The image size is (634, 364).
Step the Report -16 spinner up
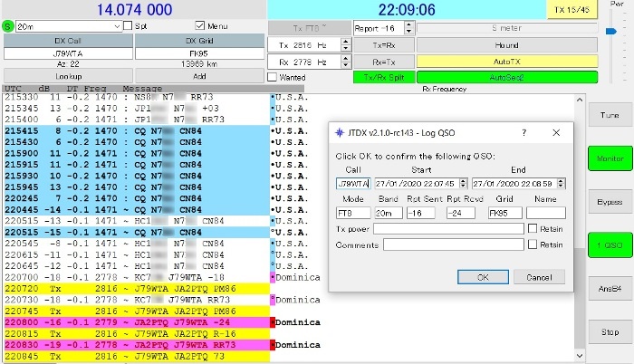409,25
